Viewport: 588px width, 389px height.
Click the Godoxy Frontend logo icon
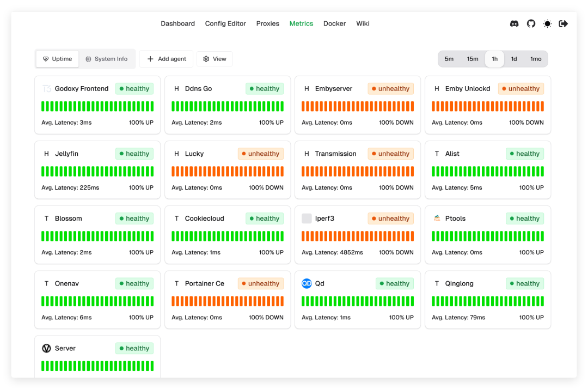tap(46, 89)
